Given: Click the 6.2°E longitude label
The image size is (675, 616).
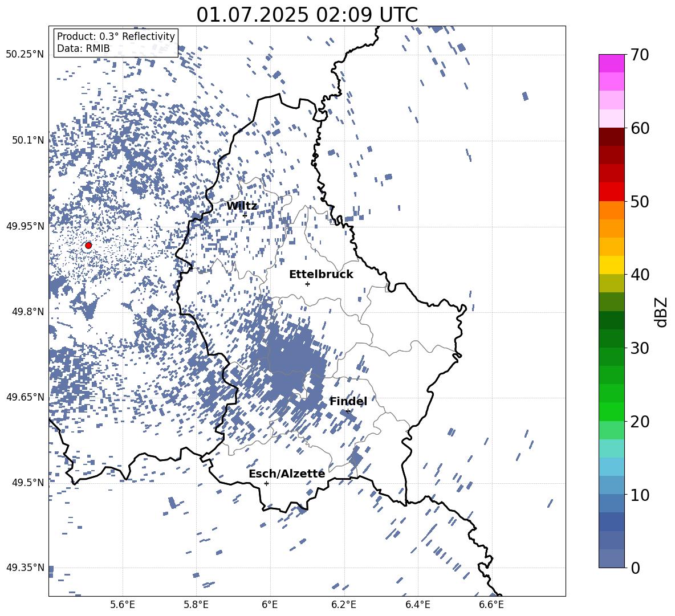Looking at the screenshot, I should pyautogui.click(x=344, y=605).
